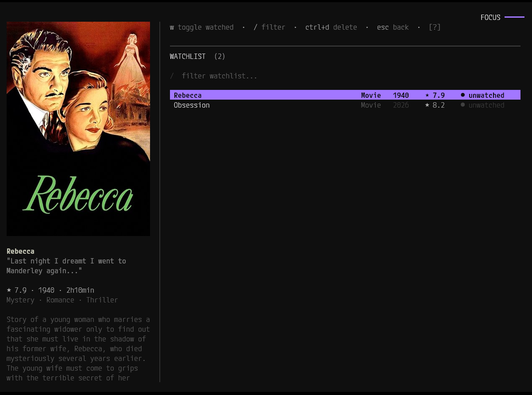Open the [?] help indicator

coord(435,27)
